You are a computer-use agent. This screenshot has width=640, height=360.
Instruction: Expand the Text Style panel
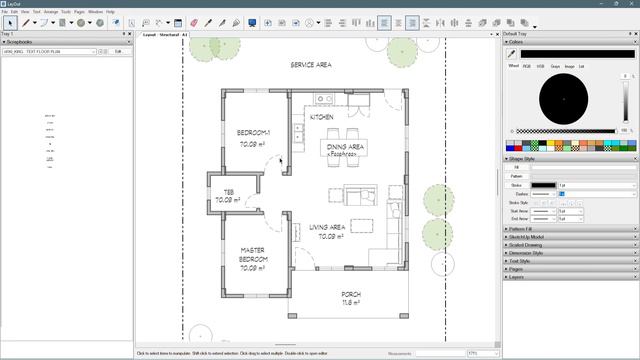tap(570, 261)
